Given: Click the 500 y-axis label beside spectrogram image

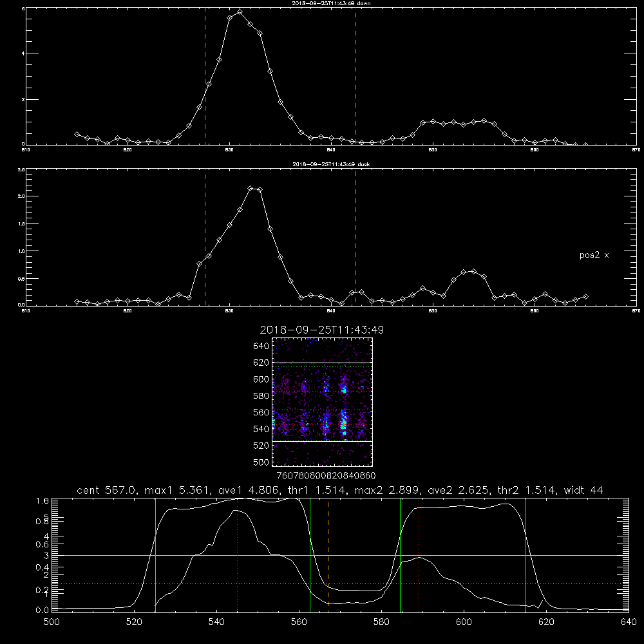Looking at the screenshot, I should click(261, 462).
